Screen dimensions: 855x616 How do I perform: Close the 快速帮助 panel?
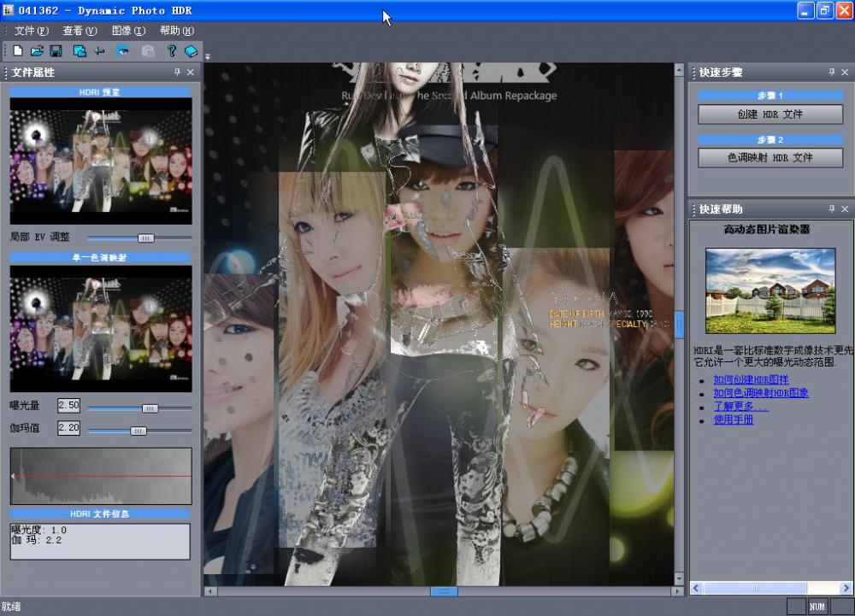[845, 208]
